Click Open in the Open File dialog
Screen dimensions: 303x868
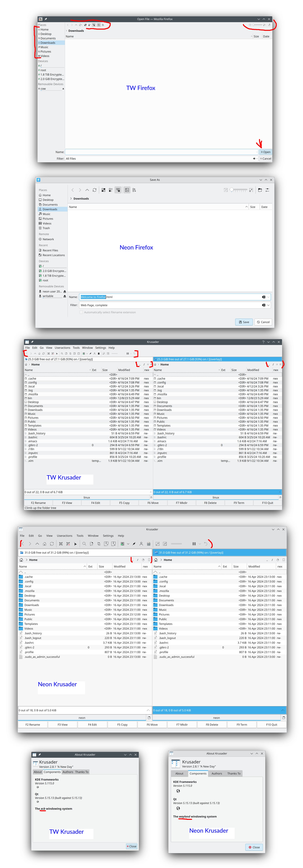[x=265, y=152]
